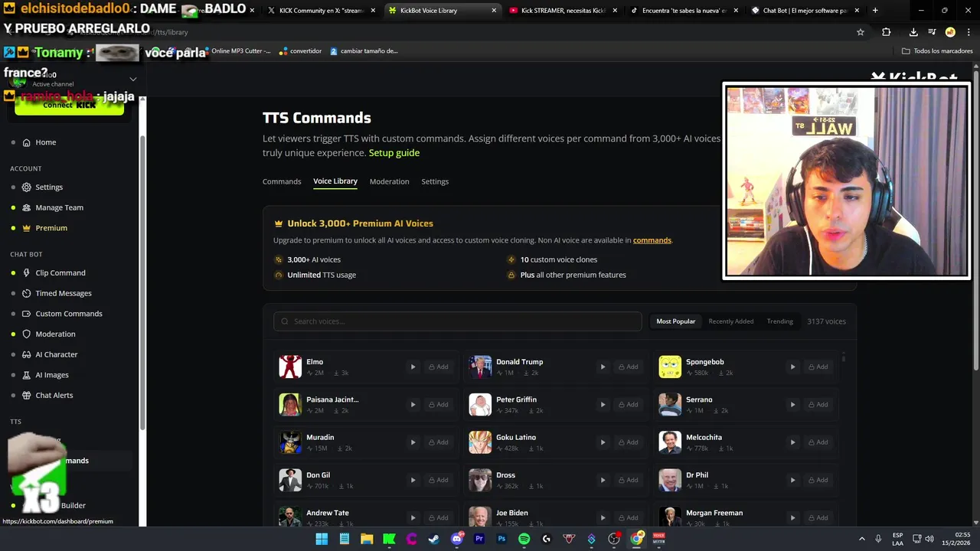Open Adobe Premiere Pro from taskbar
The image size is (980, 551).
coord(479,539)
